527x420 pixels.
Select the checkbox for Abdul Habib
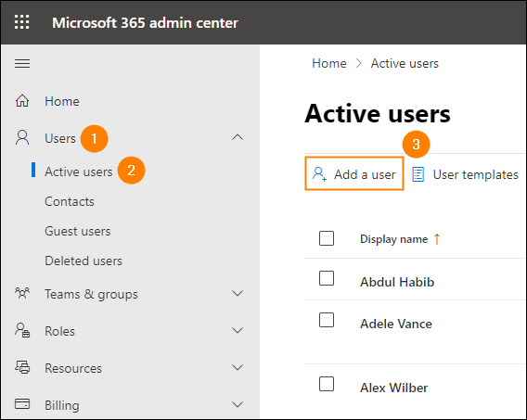coord(327,278)
